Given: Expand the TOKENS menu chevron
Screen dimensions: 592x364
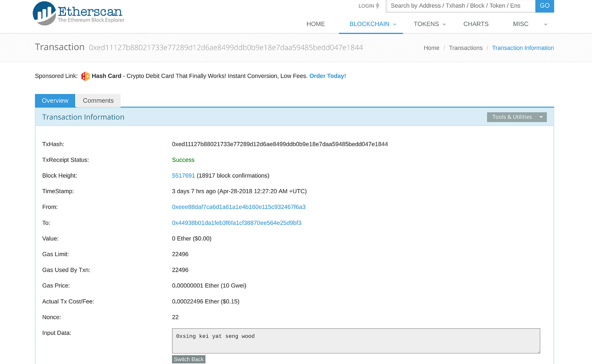Looking at the screenshot, I should click(444, 24).
